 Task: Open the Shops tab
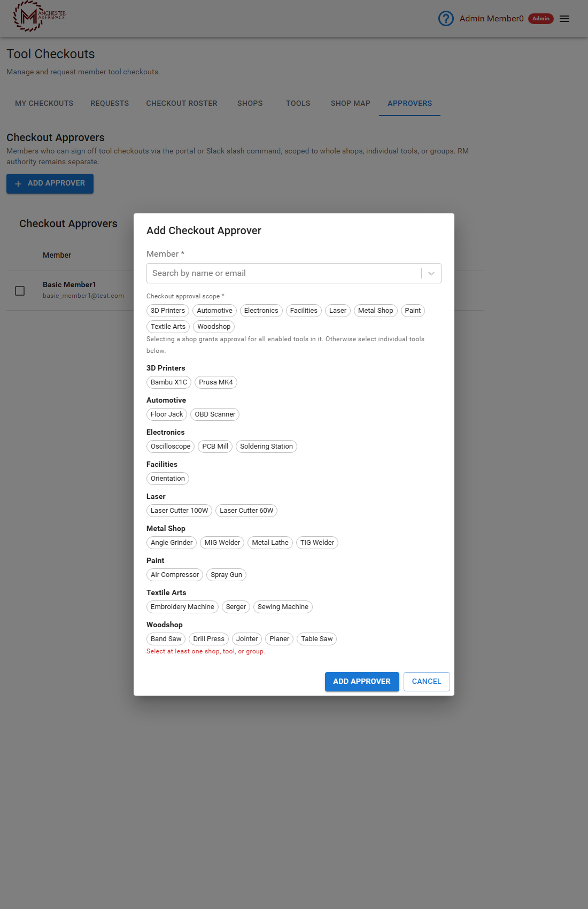click(x=250, y=103)
